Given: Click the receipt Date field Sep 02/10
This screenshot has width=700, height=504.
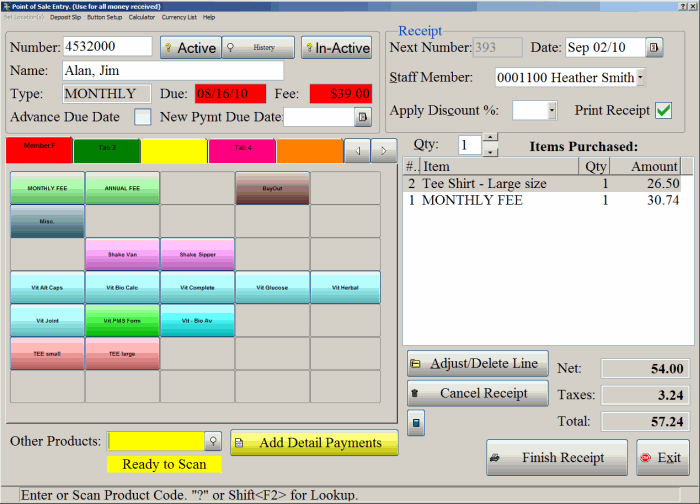Looking at the screenshot, I should point(606,47).
